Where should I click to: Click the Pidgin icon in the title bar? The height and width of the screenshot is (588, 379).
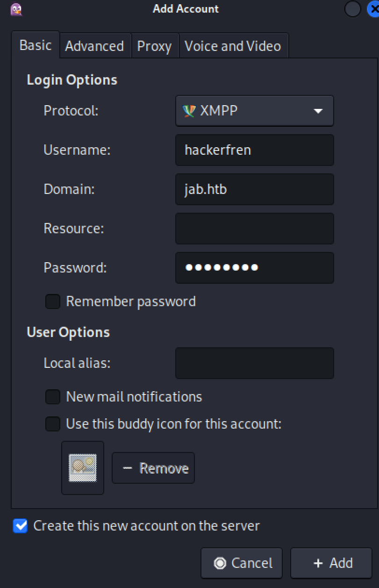pos(15,9)
